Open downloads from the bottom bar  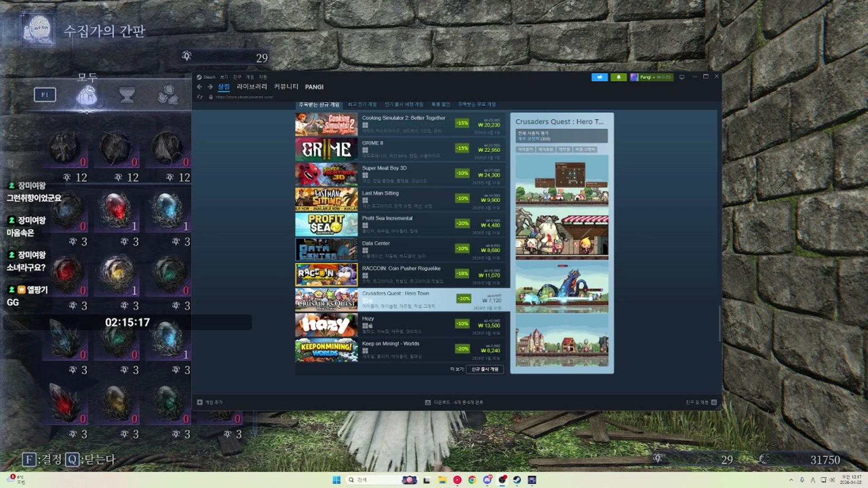(x=454, y=402)
